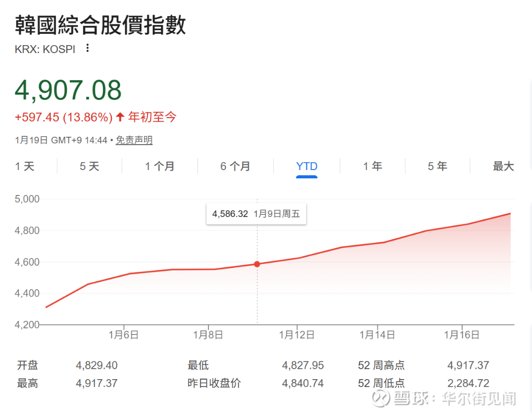View the 1年 price chart
Image resolution: width=532 pixels, height=415 pixels.
[x=373, y=166]
